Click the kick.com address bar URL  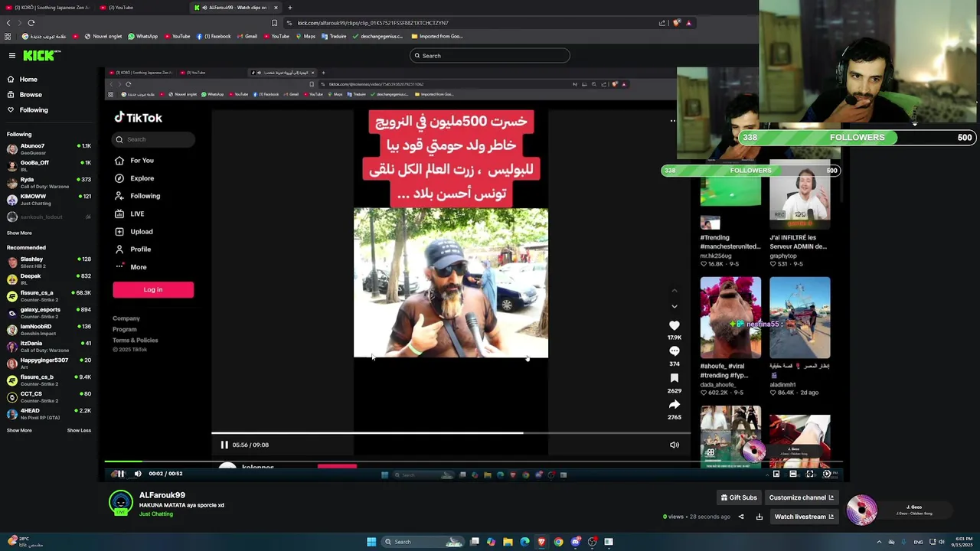coord(373,23)
